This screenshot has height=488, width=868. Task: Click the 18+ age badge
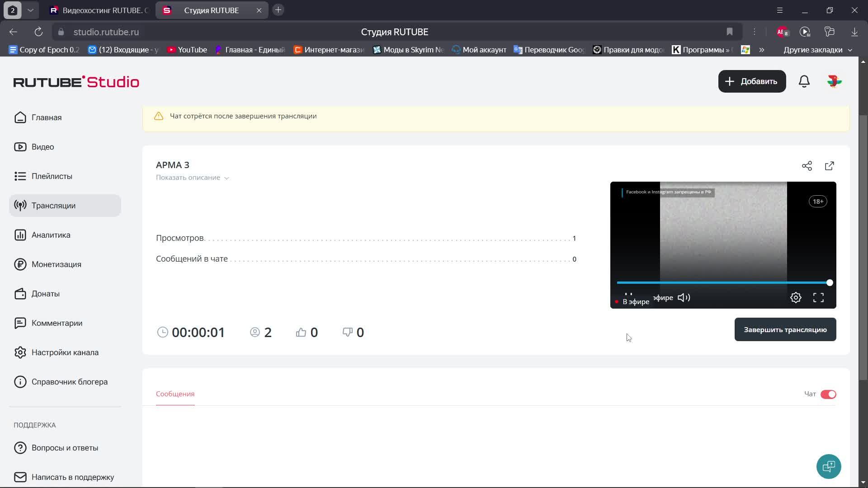(x=818, y=202)
